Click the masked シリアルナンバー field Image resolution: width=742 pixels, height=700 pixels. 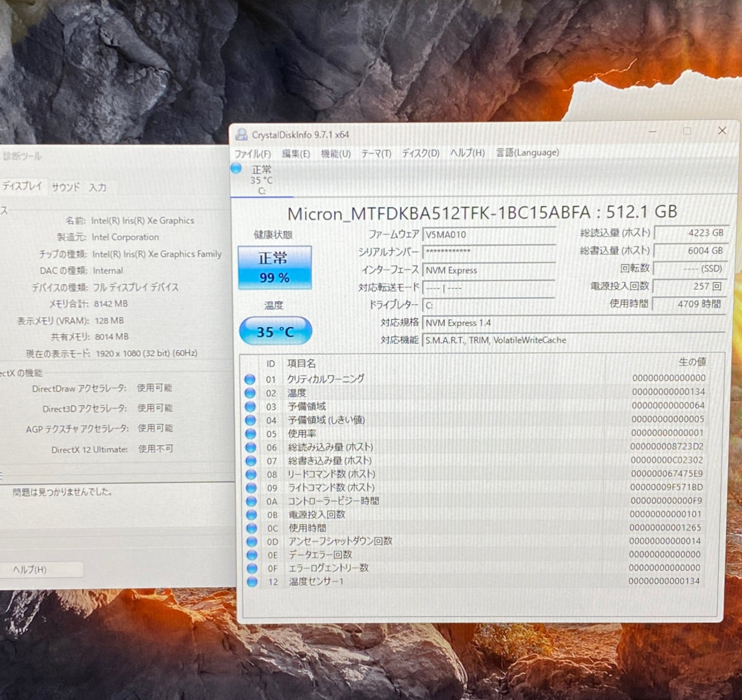[x=489, y=252]
